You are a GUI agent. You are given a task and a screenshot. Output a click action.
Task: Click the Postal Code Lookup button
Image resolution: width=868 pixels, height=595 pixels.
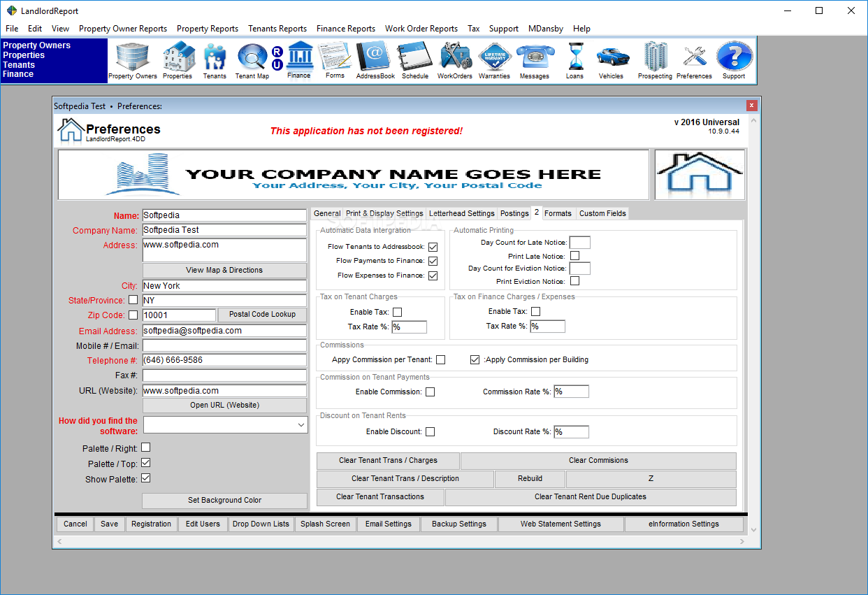click(x=262, y=315)
